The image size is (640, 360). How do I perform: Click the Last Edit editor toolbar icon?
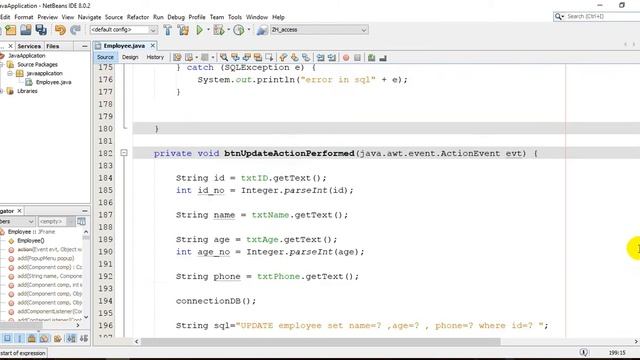click(177, 58)
